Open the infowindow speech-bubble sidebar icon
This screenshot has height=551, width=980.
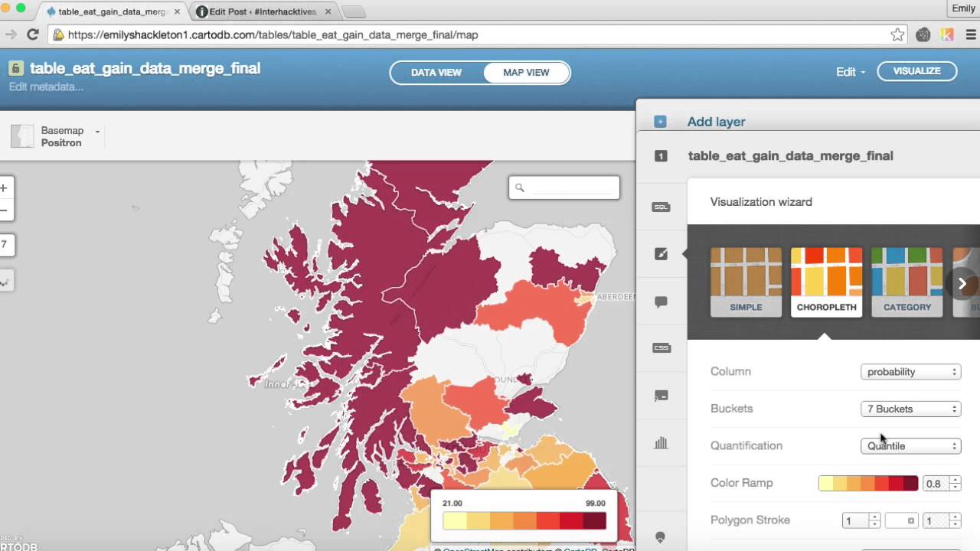[x=661, y=302]
